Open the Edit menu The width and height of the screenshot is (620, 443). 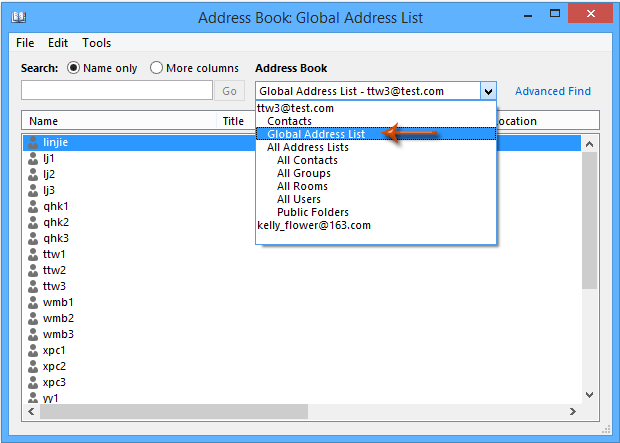pyautogui.click(x=58, y=43)
